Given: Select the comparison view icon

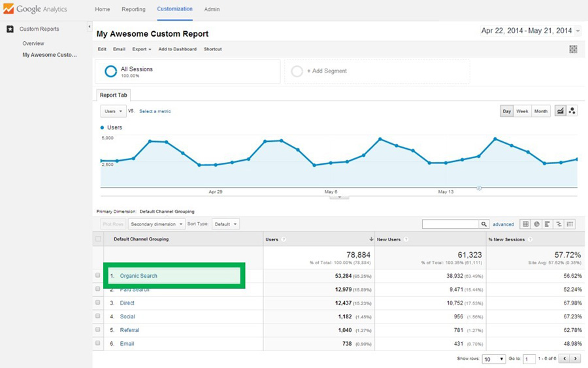Looking at the screenshot, I should click(559, 224).
